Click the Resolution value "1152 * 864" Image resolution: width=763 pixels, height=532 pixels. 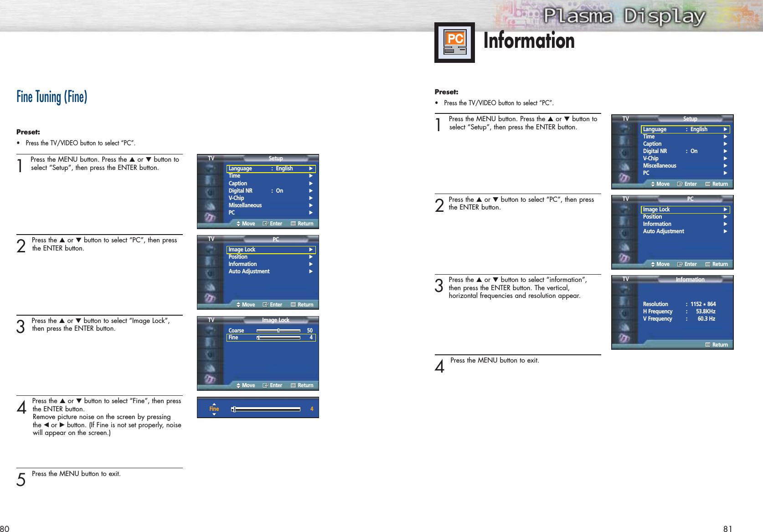pos(703,304)
